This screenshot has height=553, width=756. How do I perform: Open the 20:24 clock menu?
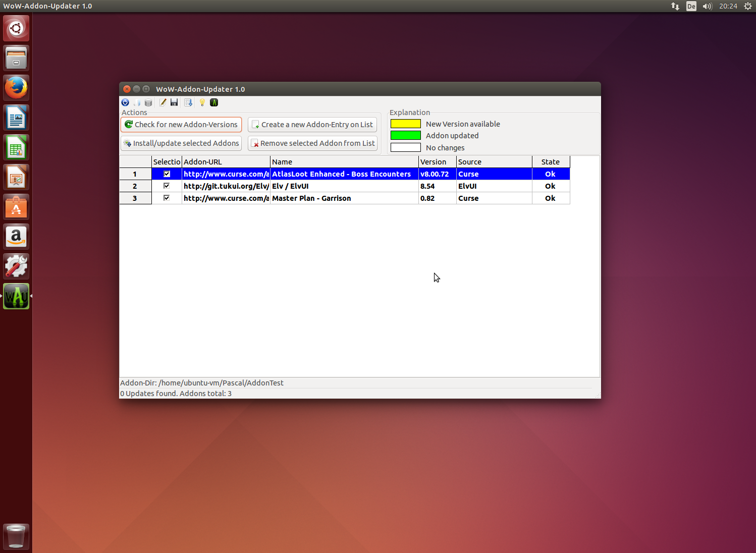[x=728, y=6]
